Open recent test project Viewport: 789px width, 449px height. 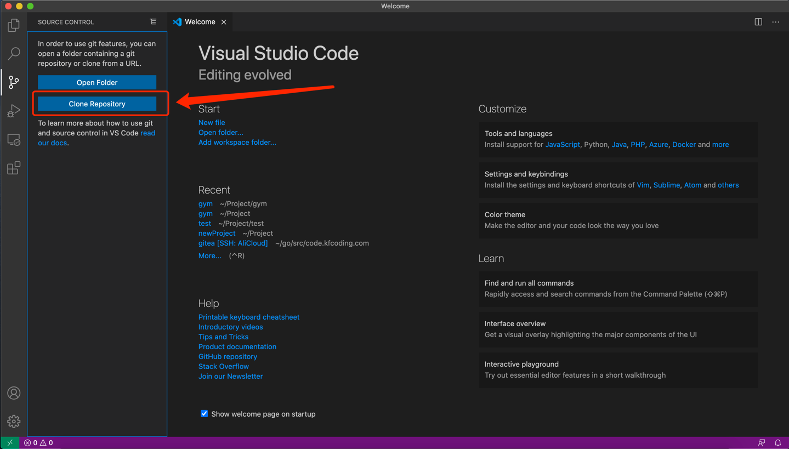click(x=205, y=223)
